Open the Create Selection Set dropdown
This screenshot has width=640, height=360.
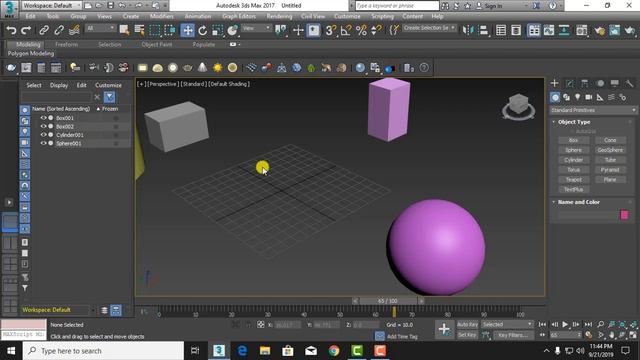pos(429,28)
